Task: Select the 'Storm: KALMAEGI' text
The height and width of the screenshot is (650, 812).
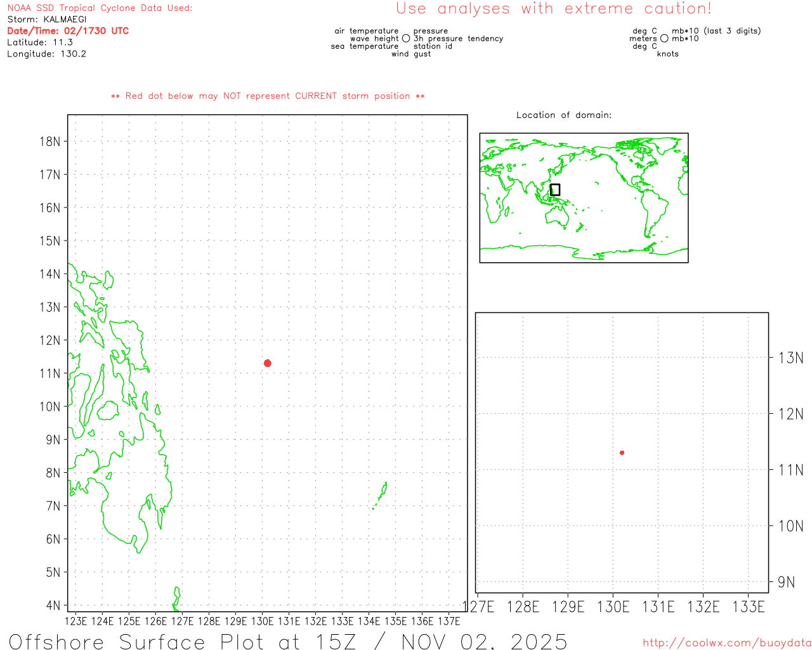Action: (x=46, y=20)
